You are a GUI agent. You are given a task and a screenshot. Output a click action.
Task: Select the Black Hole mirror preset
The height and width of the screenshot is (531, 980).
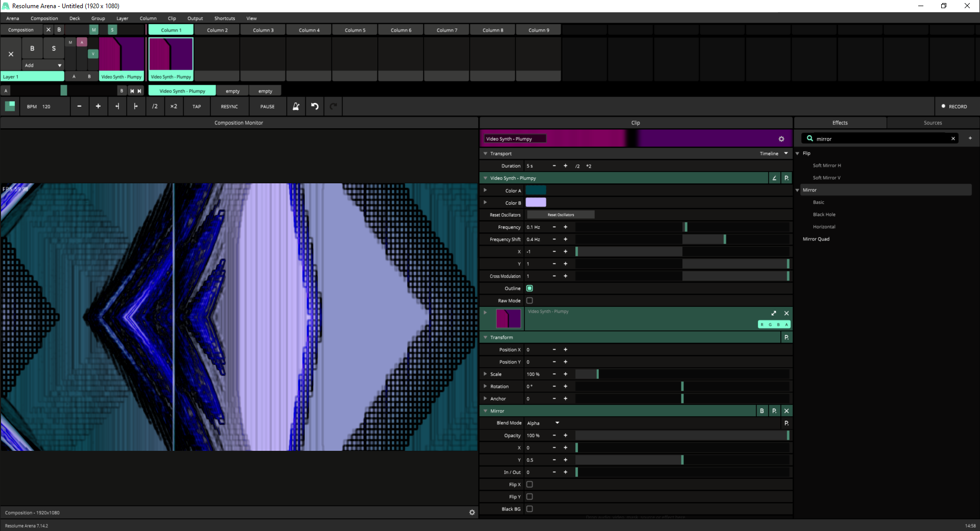[824, 214]
